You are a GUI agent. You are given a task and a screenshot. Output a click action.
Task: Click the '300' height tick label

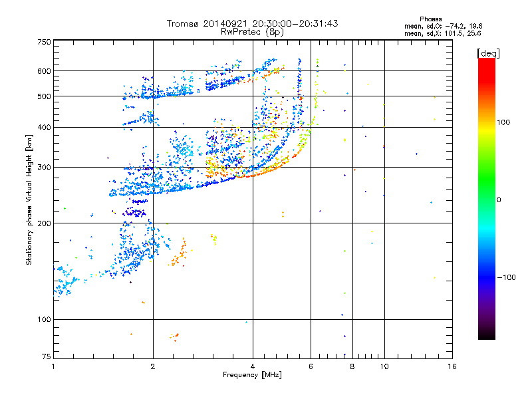point(44,167)
